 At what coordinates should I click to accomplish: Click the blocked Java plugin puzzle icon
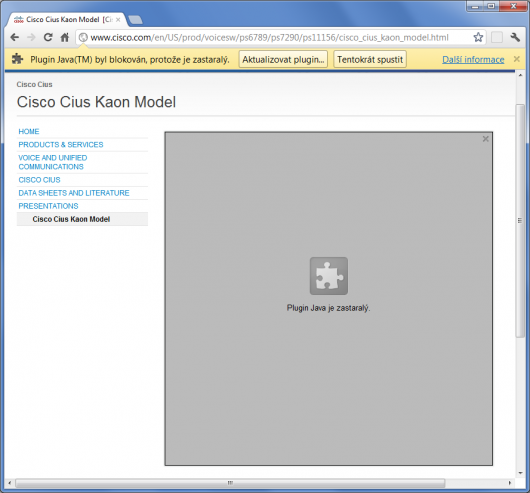pos(329,276)
